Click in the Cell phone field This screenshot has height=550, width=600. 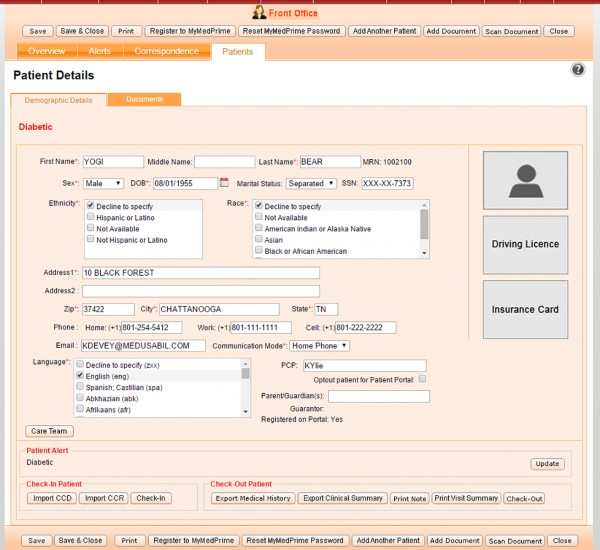pyautogui.click(x=366, y=328)
